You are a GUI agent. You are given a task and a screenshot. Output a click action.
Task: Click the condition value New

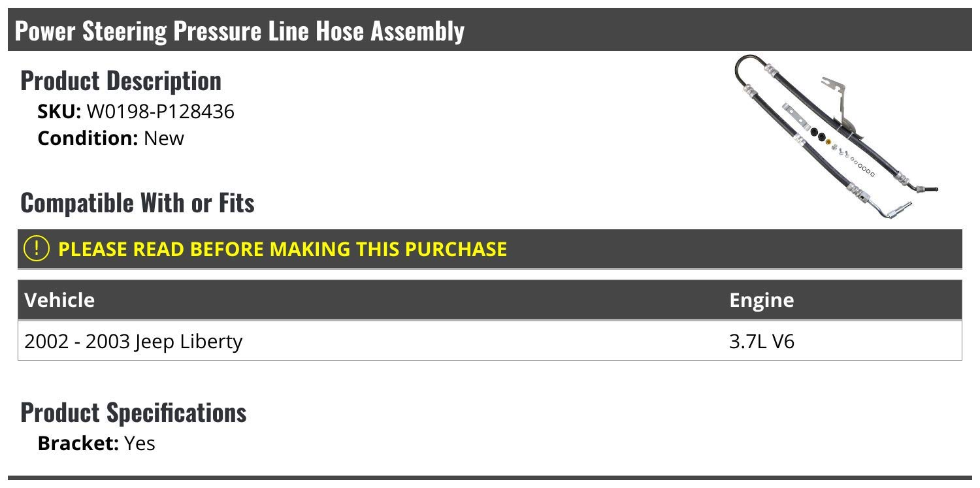[x=164, y=138]
